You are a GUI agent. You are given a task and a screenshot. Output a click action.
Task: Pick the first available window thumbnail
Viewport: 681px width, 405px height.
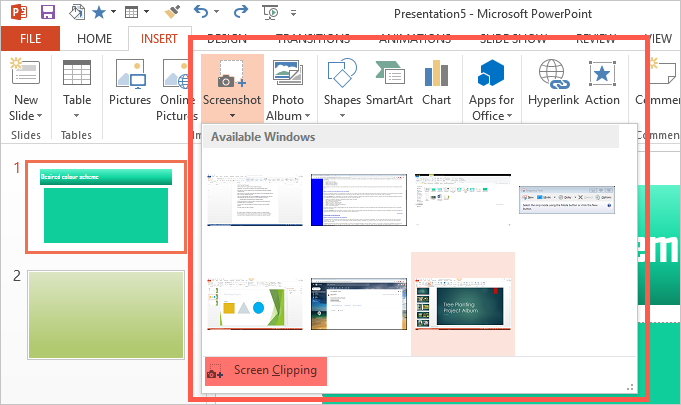pyautogui.click(x=254, y=198)
